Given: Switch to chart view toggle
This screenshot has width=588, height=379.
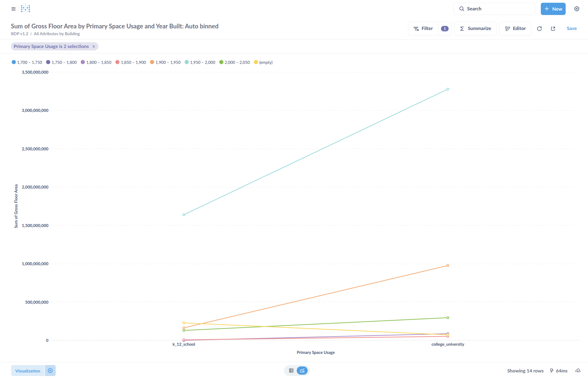Looking at the screenshot, I should click(302, 371).
